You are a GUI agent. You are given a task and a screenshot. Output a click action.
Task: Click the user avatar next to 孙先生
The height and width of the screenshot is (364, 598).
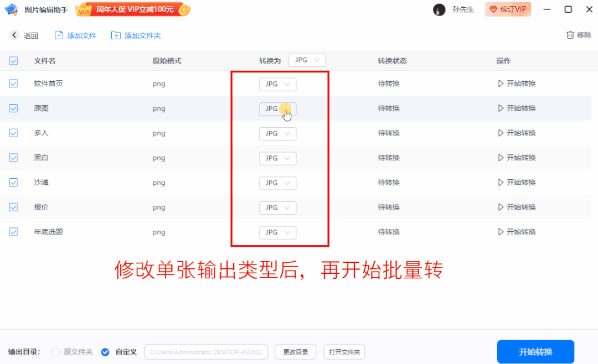pos(439,9)
